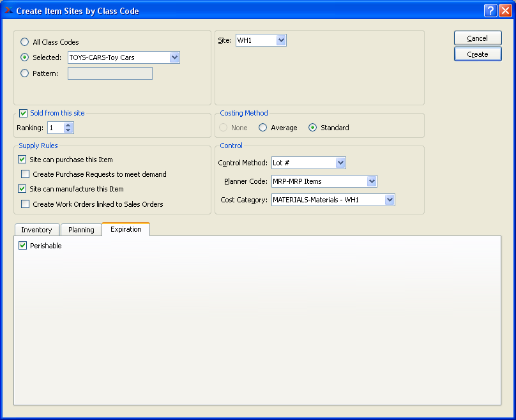Viewport: 516px width, 420px height.
Task: Open the Planning tab
Action: 81,230
